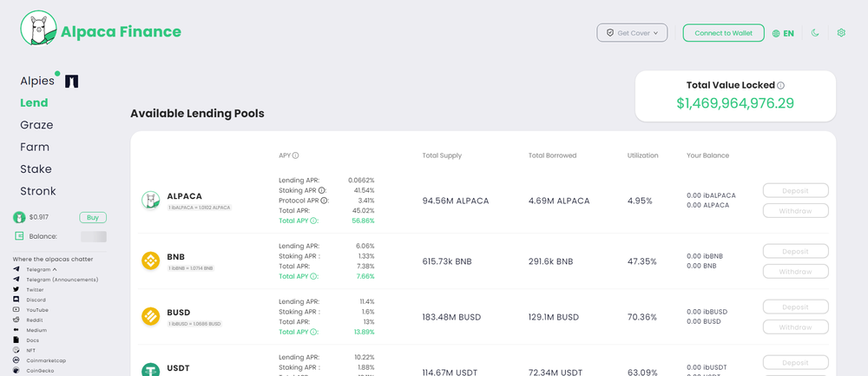Click the NFT icon in sidebar

pyautogui.click(x=16, y=350)
